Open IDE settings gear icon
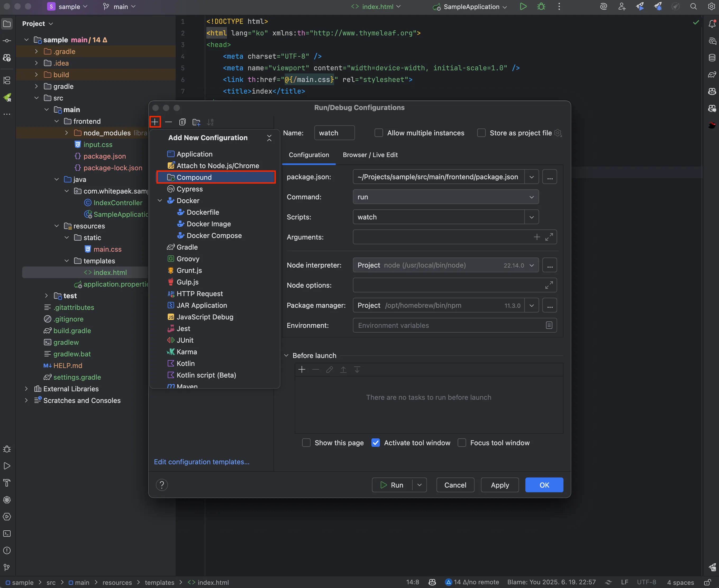The height and width of the screenshot is (588, 719). tap(711, 6)
